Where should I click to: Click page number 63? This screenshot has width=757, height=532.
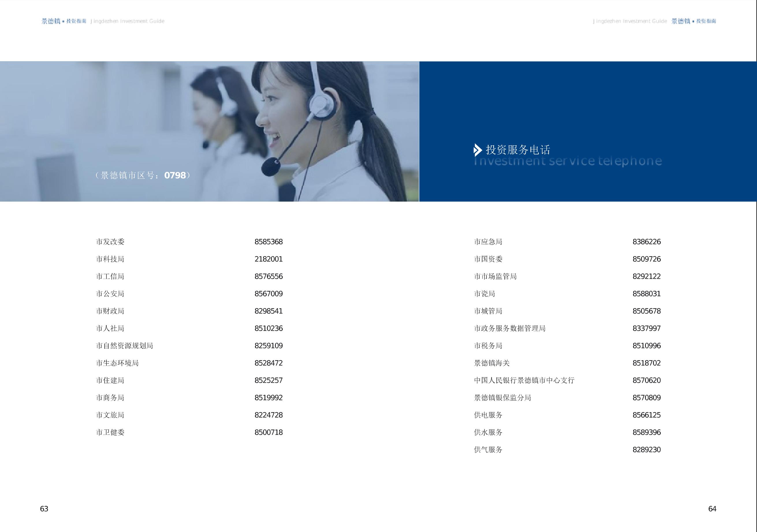pyautogui.click(x=44, y=509)
